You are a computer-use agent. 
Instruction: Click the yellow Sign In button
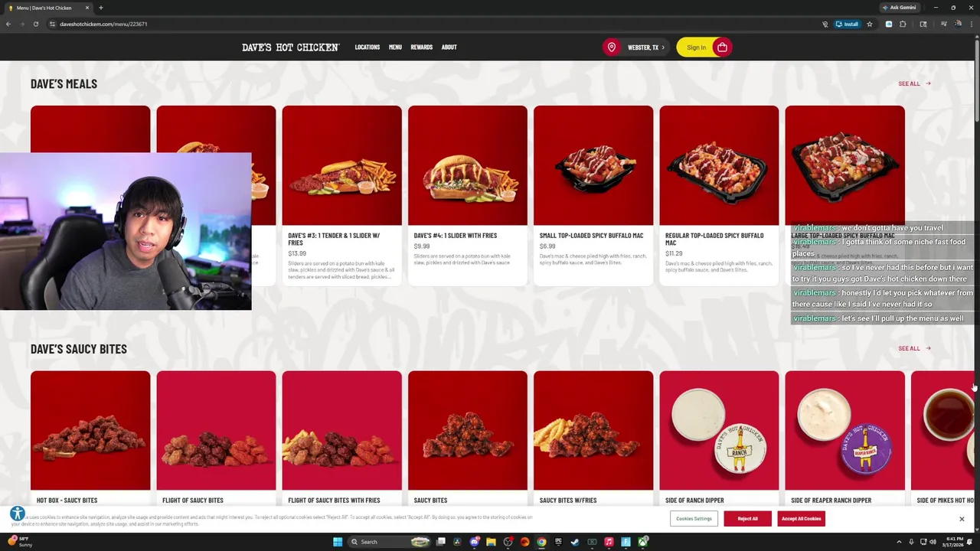click(696, 47)
